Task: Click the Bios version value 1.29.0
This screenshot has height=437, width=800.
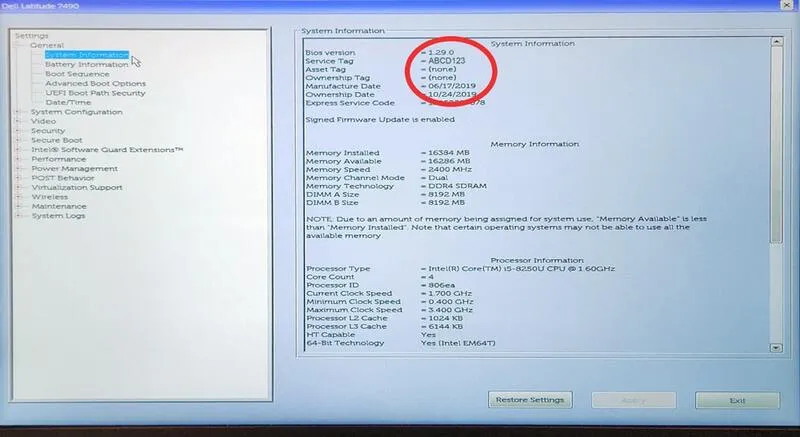Action: [441, 53]
